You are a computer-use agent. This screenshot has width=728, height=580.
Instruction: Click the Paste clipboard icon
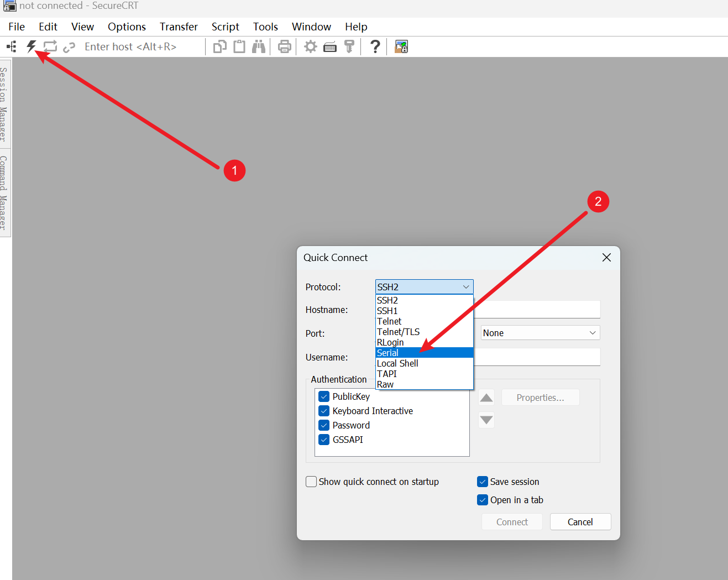(x=239, y=47)
